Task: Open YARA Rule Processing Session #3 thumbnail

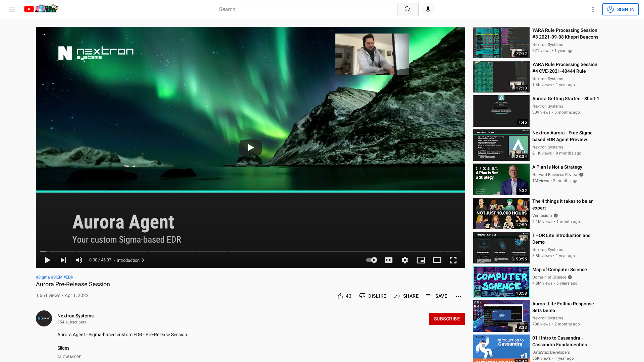Action: pos(501,43)
